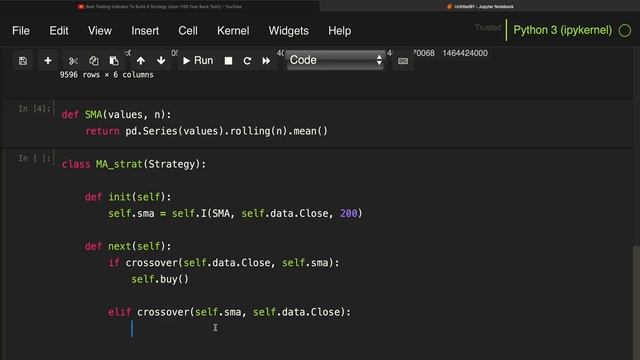Click the 'def SMA(values, n):' code line
Image resolution: width=640 pixels, height=360 pixels.
click(116, 115)
